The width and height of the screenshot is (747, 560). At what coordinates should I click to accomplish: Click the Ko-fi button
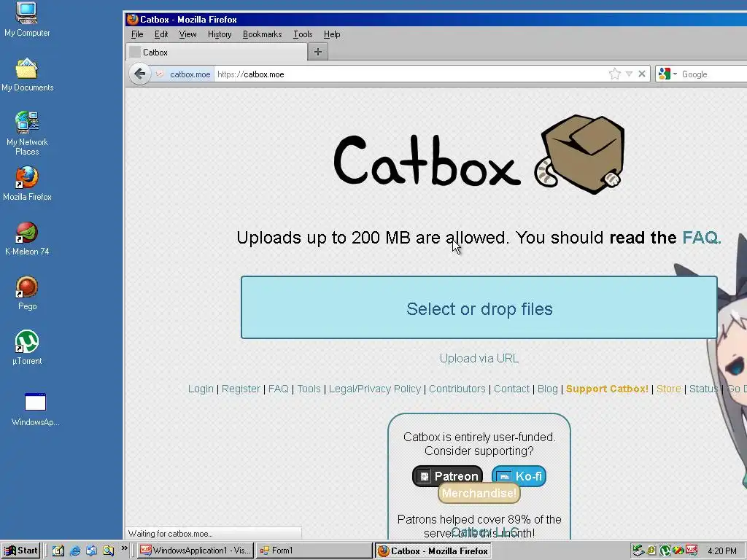click(519, 475)
